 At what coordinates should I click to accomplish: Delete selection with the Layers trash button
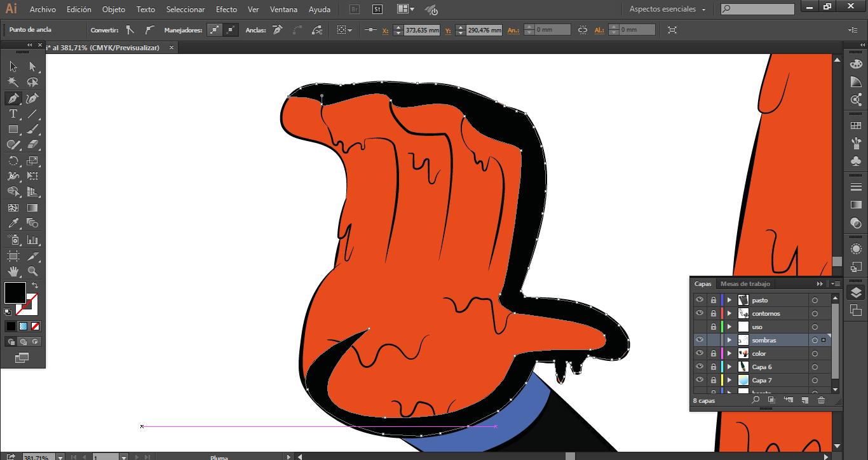pyautogui.click(x=821, y=400)
